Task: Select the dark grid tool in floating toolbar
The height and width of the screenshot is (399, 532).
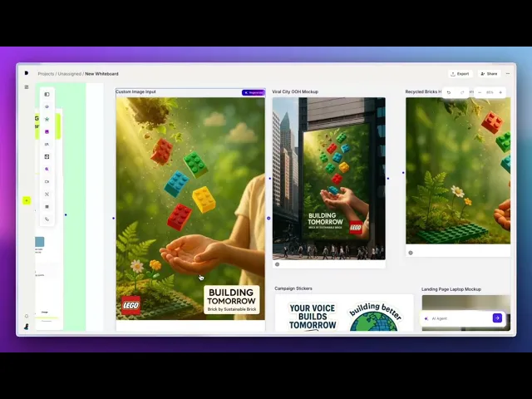Action: (47, 207)
